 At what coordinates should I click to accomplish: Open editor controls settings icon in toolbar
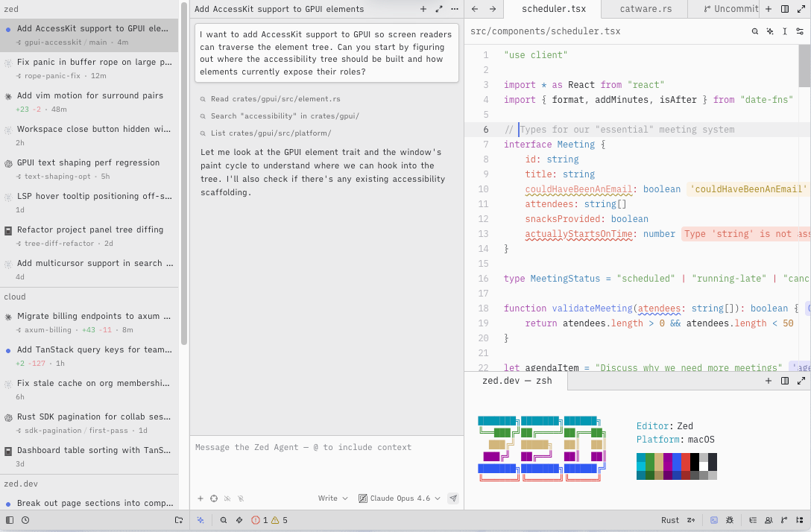tap(800, 31)
